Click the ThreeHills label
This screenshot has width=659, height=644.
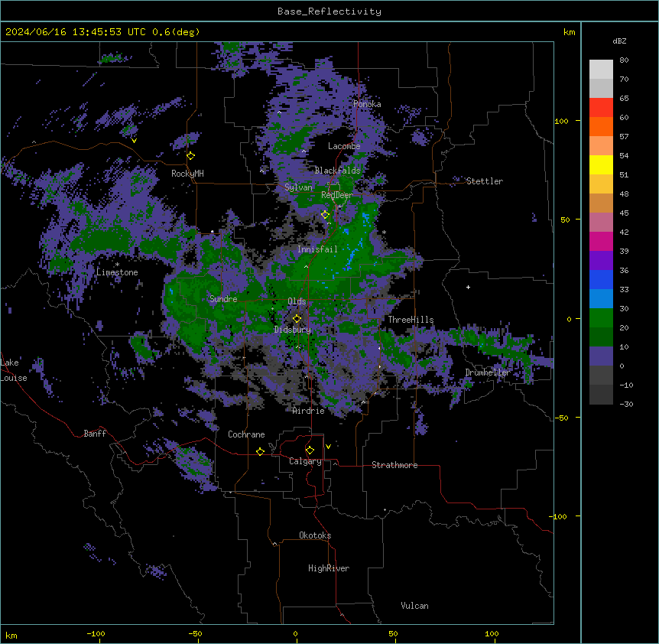411,320
